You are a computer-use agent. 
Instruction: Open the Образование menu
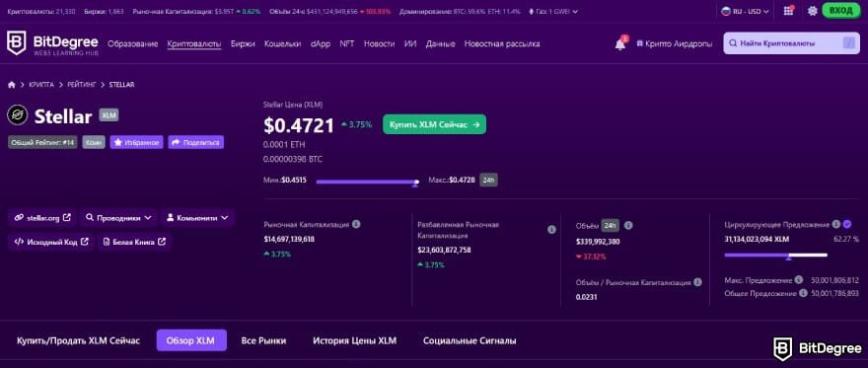click(133, 43)
